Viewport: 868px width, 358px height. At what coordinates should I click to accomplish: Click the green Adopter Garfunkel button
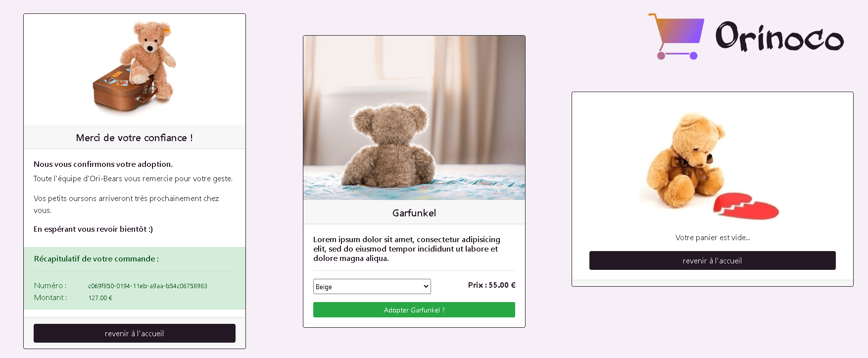click(414, 310)
